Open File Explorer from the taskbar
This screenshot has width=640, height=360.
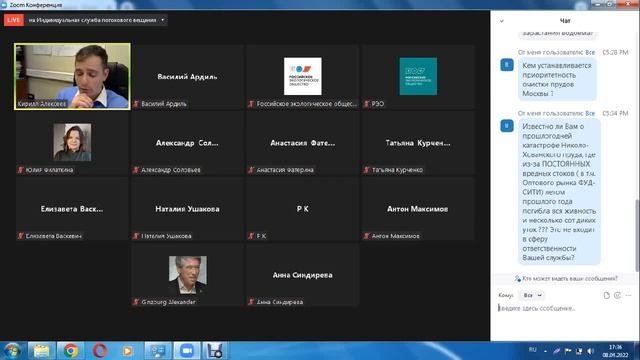click(41, 351)
